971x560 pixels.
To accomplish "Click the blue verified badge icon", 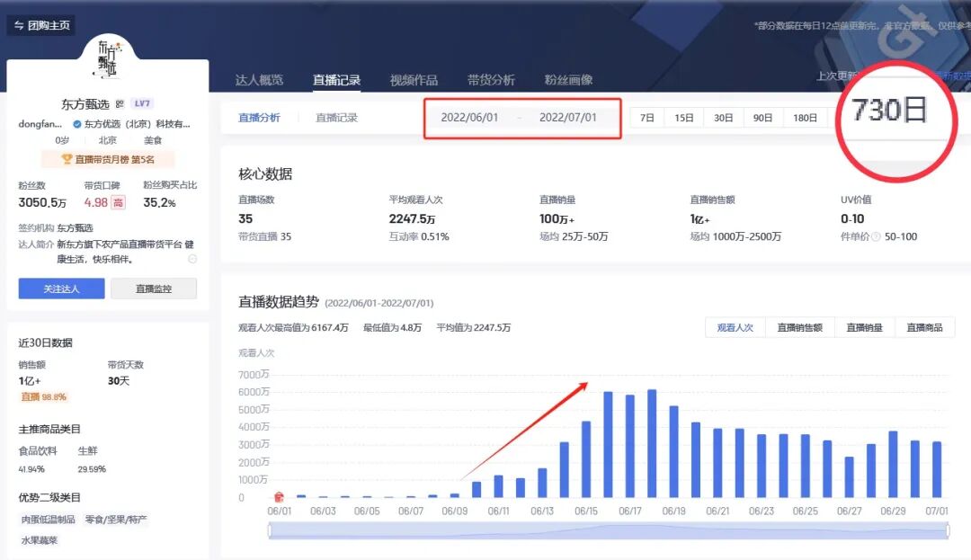I will pos(76,124).
